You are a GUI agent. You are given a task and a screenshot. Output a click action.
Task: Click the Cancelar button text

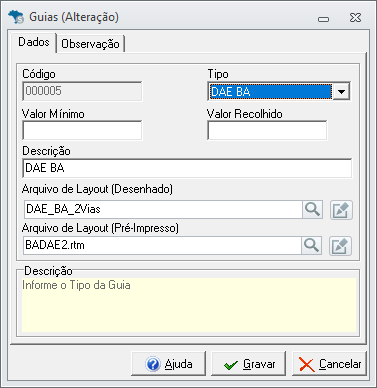[340, 364]
